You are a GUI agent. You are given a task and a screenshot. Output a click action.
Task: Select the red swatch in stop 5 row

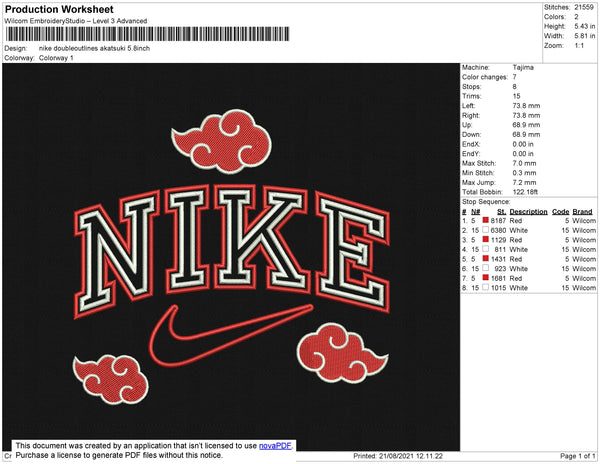point(486,258)
